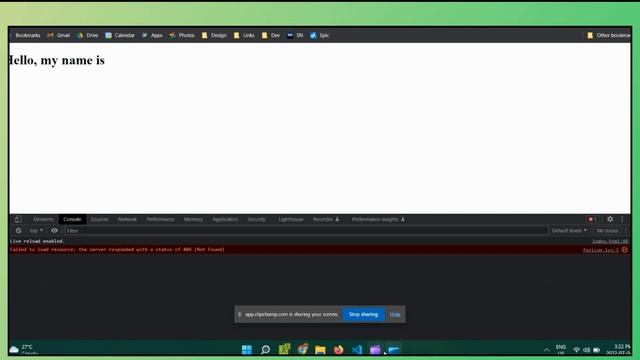This screenshot has width=640, height=360.
Task: Click the Live reload enabled log message
Action: [37, 241]
